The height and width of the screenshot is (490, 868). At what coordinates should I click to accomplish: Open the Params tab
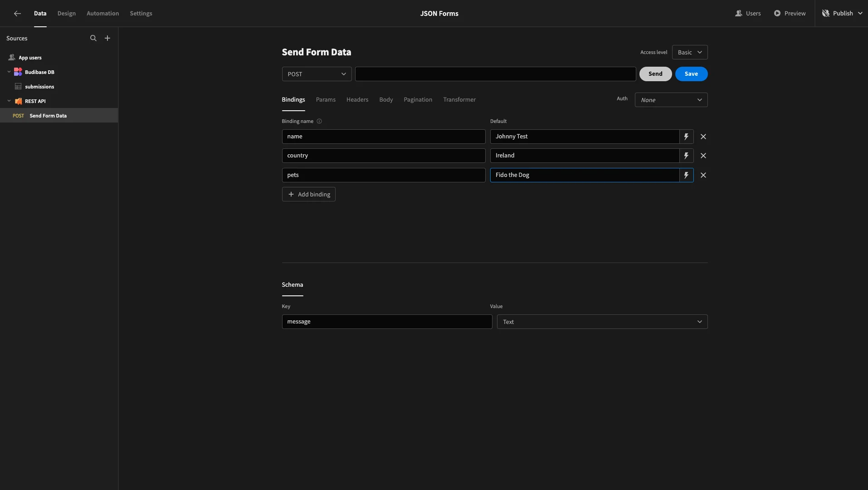[x=326, y=99]
